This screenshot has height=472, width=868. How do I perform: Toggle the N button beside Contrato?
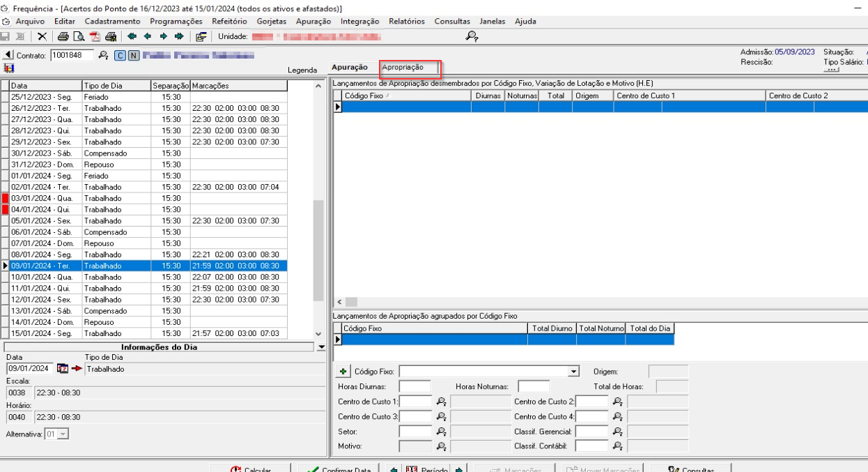[x=133, y=55]
